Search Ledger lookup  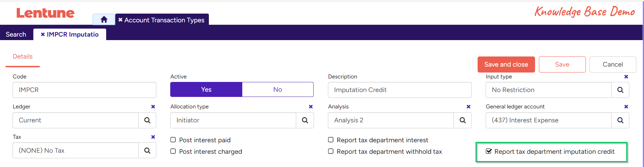147,120
